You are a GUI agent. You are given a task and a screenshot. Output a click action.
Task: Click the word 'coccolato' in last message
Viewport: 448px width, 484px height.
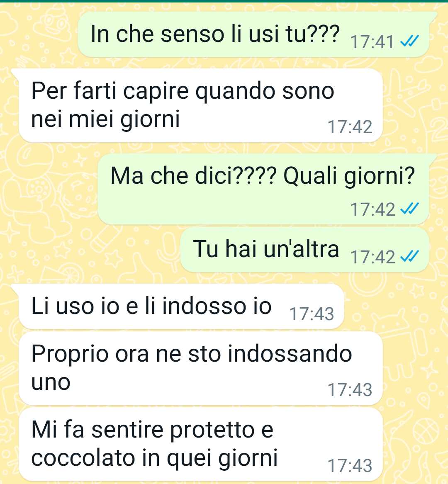click(x=83, y=457)
